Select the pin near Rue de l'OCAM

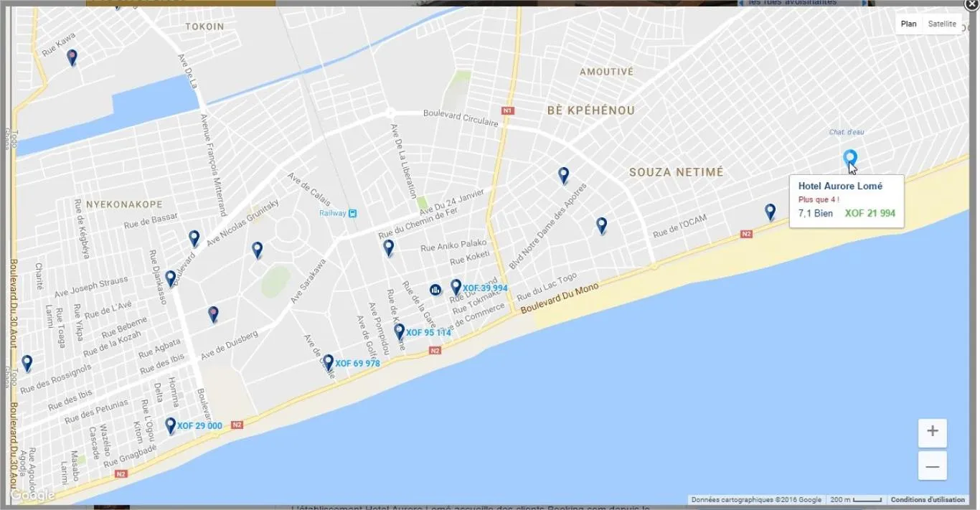pyautogui.click(x=770, y=212)
